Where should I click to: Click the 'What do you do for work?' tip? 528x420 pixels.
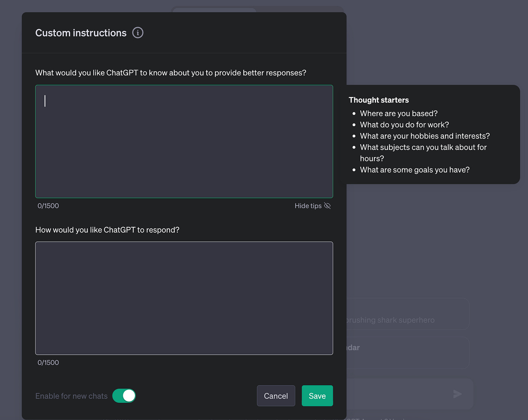click(x=404, y=125)
